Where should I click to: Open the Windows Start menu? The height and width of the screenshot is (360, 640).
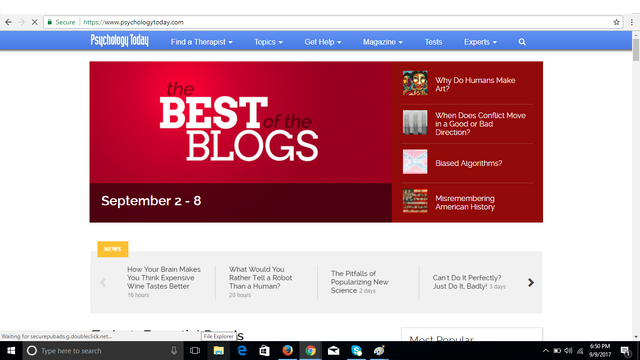click(11, 351)
